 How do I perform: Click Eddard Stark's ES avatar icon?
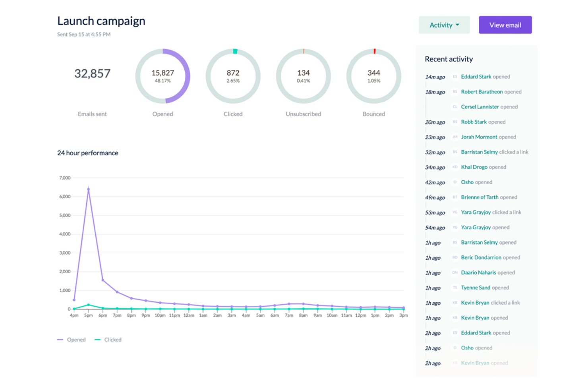click(x=455, y=77)
